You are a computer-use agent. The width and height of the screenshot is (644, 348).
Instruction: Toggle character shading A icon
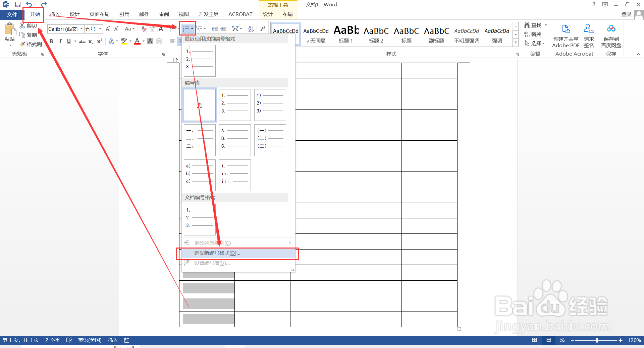[150, 41]
